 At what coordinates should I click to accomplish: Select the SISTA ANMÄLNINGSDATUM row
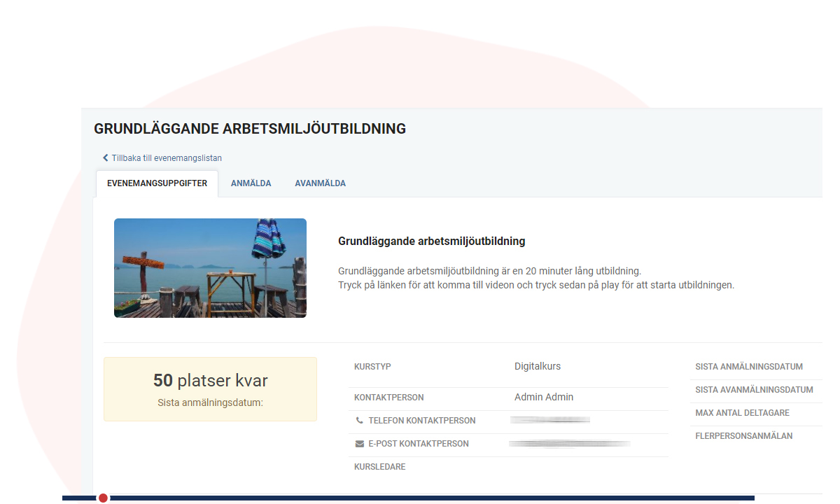coord(748,365)
